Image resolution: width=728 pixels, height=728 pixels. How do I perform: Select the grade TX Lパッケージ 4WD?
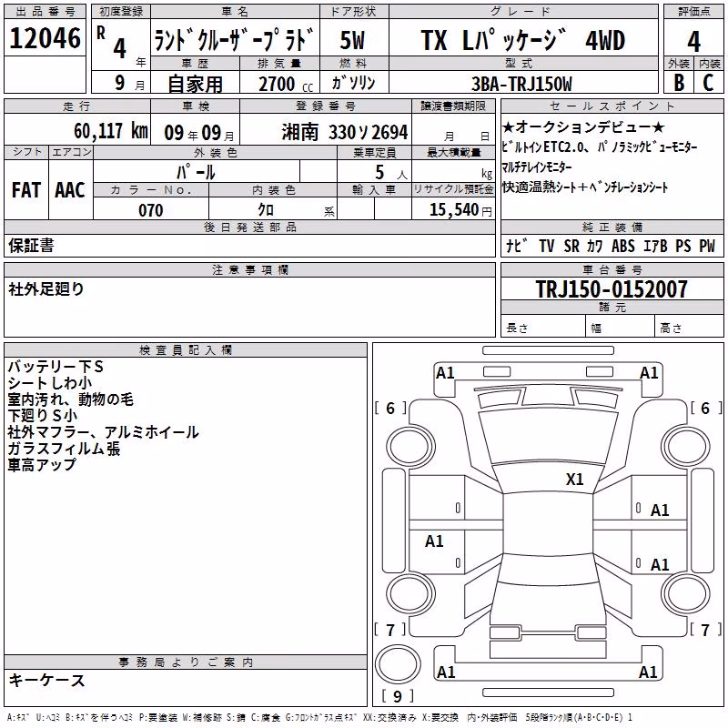point(522,40)
